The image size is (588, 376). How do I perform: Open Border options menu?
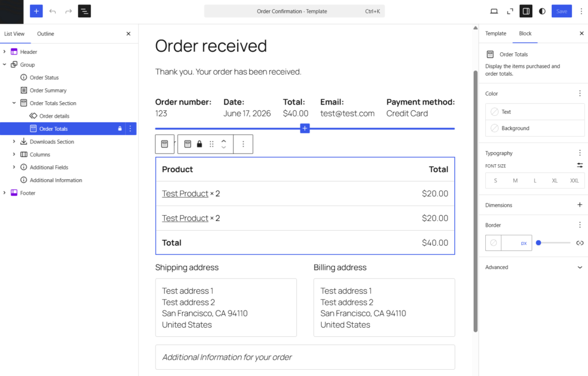point(580,225)
